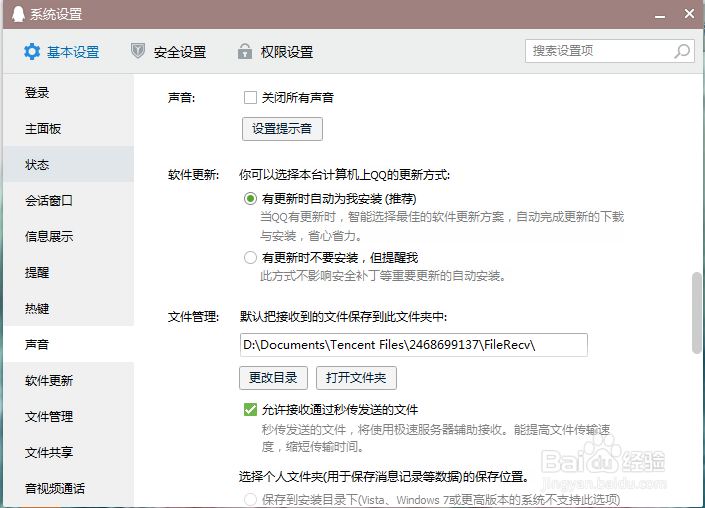Click the vertical scrollbar thumb
Image resolution: width=705 pixels, height=508 pixels.
[x=696, y=312]
